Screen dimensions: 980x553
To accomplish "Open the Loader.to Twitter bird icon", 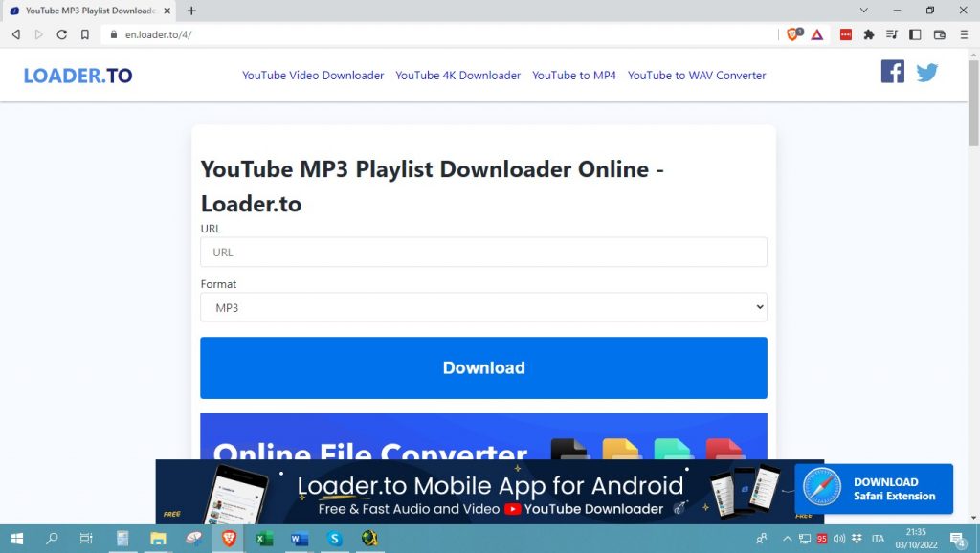I will click(x=926, y=73).
